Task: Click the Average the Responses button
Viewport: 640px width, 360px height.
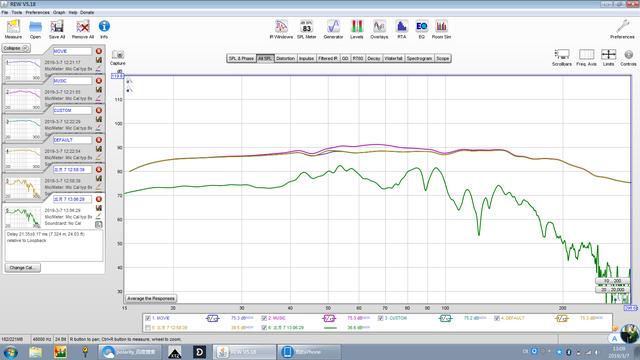Action: (x=151, y=298)
